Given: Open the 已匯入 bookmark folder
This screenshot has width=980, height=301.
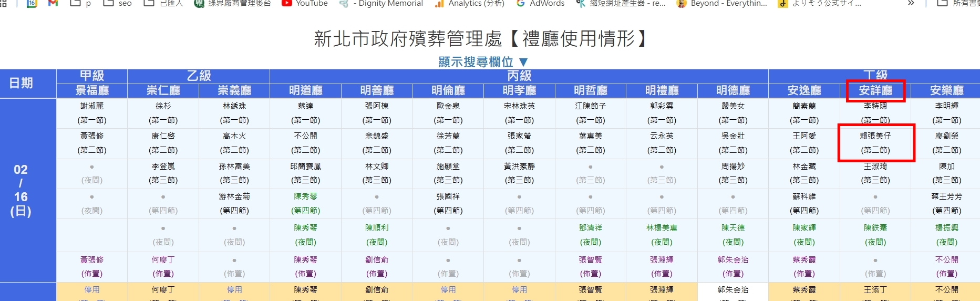Looking at the screenshot, I should pyautogui.click(x=163, y=4).
